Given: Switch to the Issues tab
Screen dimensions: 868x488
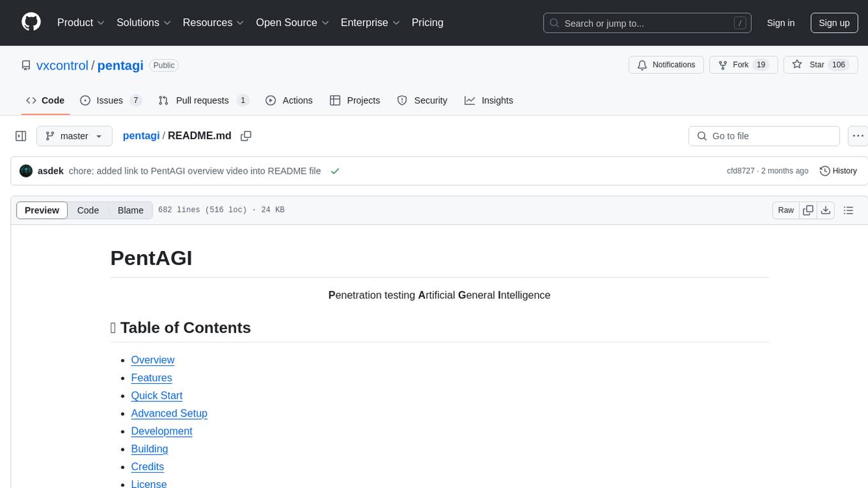Looking at the screenshot, I should click(110, 100).
